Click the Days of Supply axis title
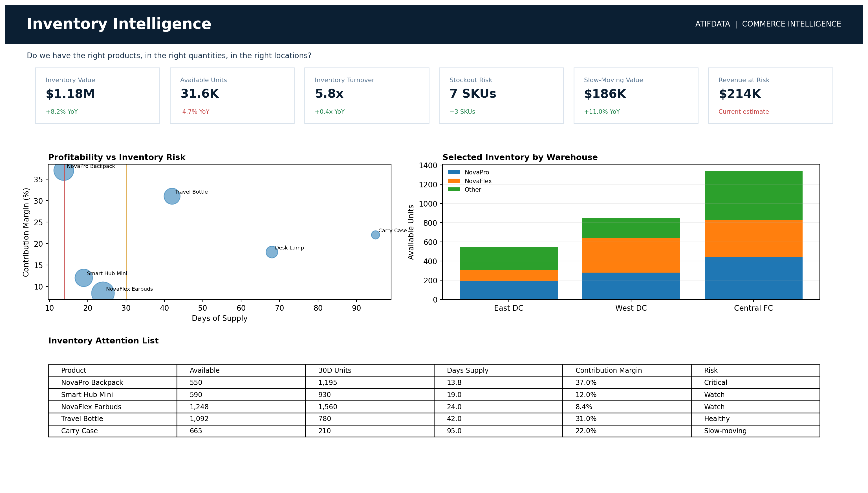 click(x=219, y=319)
